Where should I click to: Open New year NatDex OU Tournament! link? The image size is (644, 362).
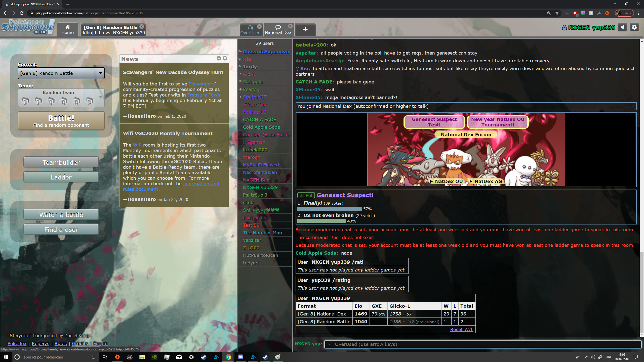tap(498, 122)
